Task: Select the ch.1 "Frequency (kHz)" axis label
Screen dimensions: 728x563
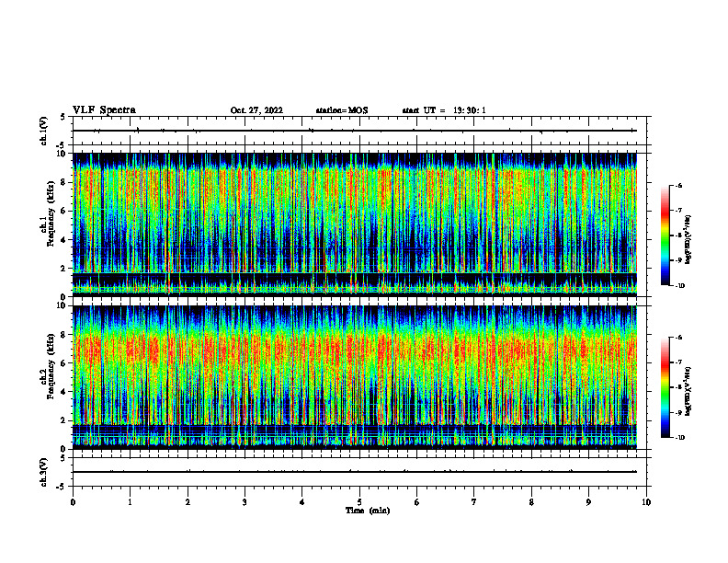Action: [x=51, y=213]
